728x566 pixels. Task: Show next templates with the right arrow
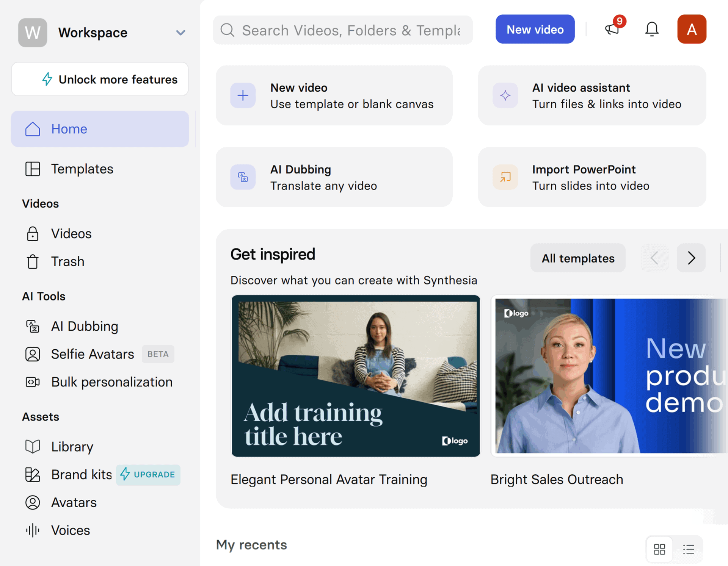pos(691,258)
